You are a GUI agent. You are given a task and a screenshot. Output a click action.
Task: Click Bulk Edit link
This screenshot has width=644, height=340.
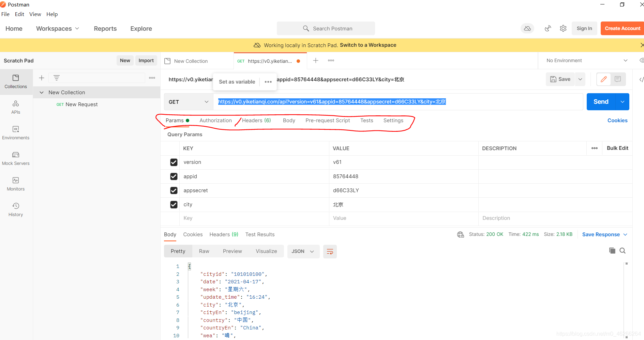[617, 148]
